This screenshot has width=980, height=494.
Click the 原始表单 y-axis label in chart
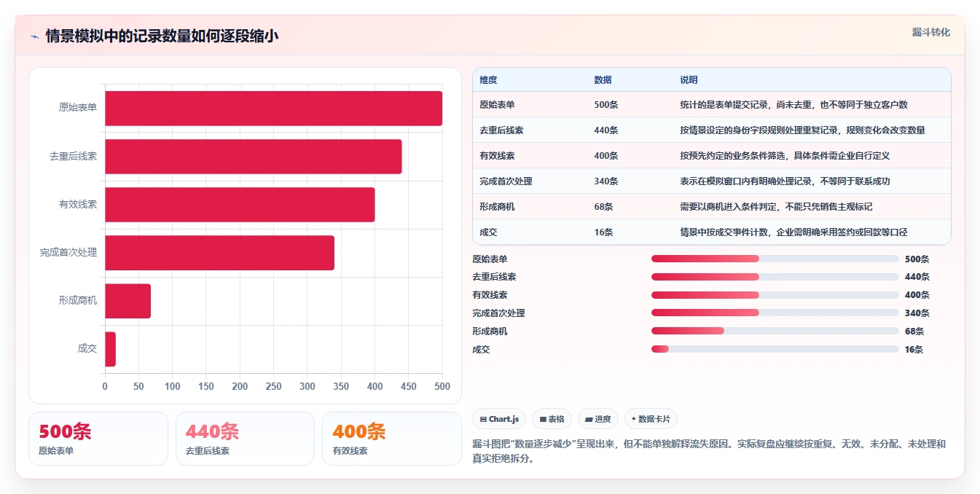78,108
